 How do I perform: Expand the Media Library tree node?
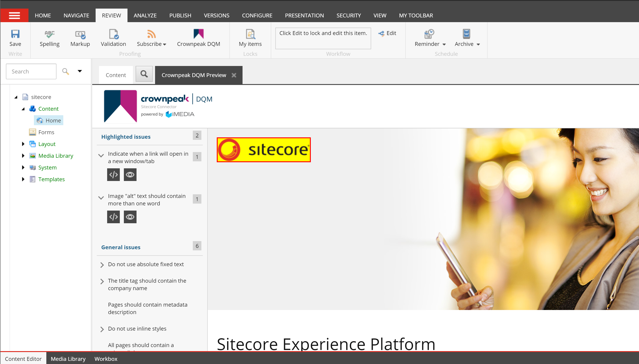click(x=23, y=155)
